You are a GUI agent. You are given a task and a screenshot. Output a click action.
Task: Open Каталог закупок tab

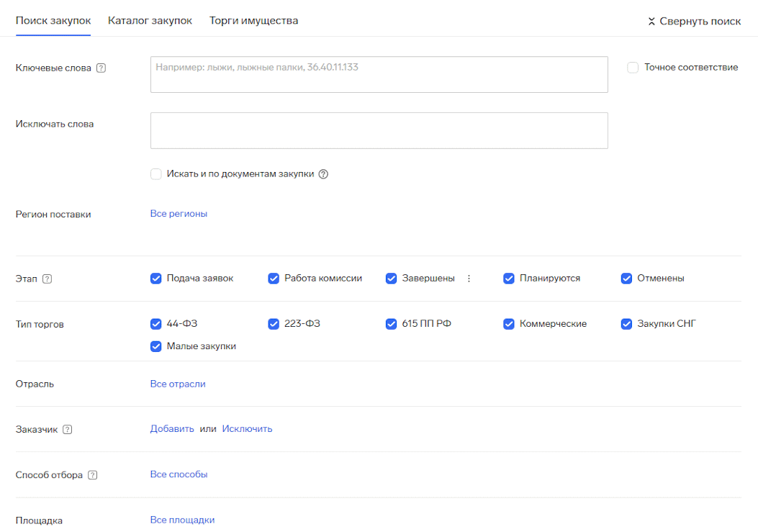(150, 21)
